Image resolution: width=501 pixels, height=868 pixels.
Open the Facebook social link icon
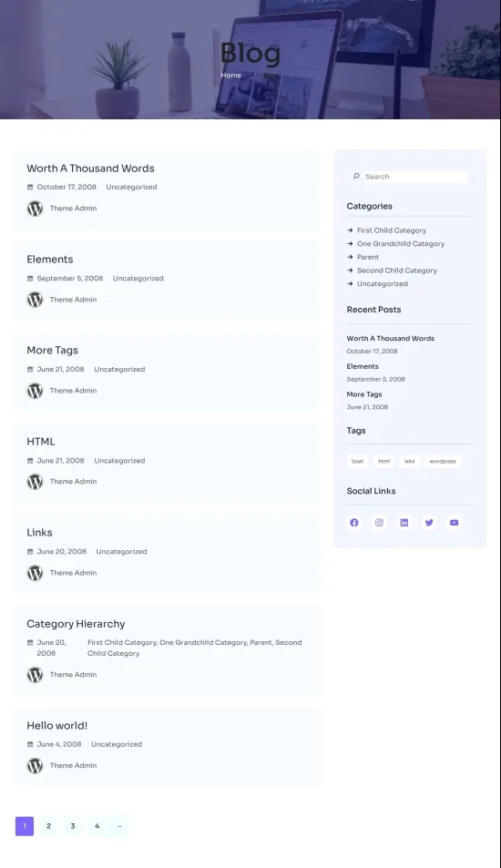click(x=354, y=523)
